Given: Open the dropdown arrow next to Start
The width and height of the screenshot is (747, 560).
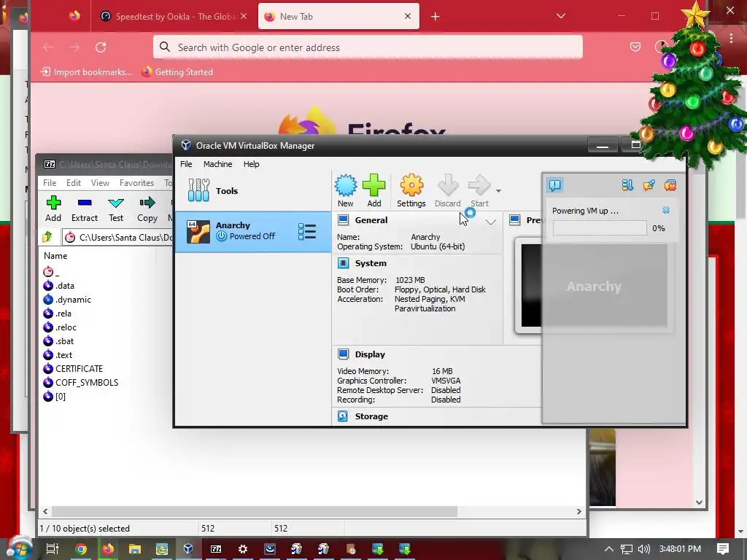Looking at the screenshot, I should coord(498,191).
